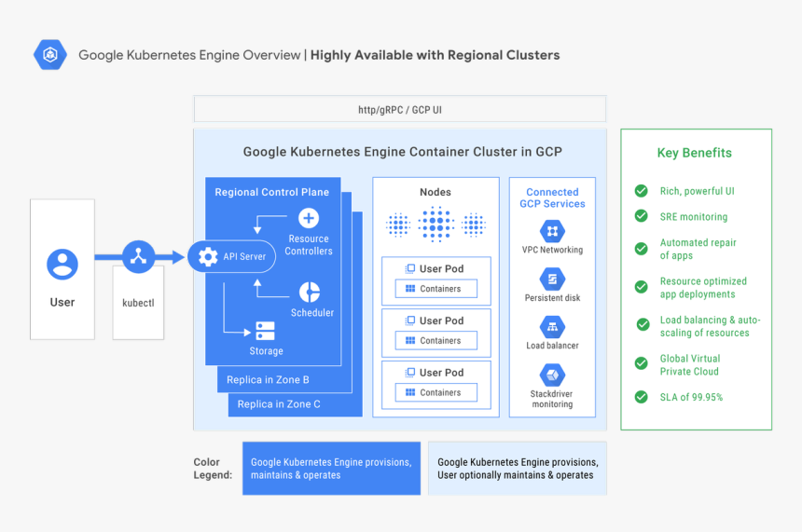This screenshot has height=532, width=802.
Task: Click the Resource Controllers plus icon
Action: [x=309, y=218]
